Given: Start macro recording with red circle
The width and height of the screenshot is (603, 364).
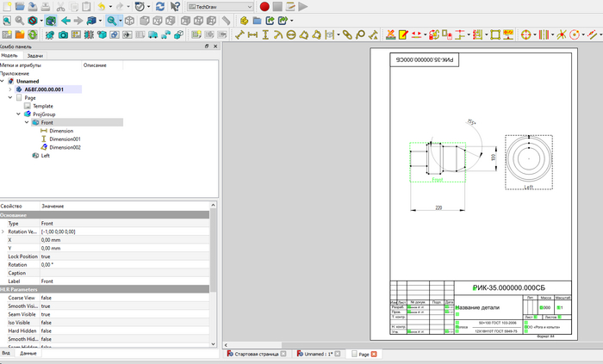Looking at the screenshot, I should point(264,6).
